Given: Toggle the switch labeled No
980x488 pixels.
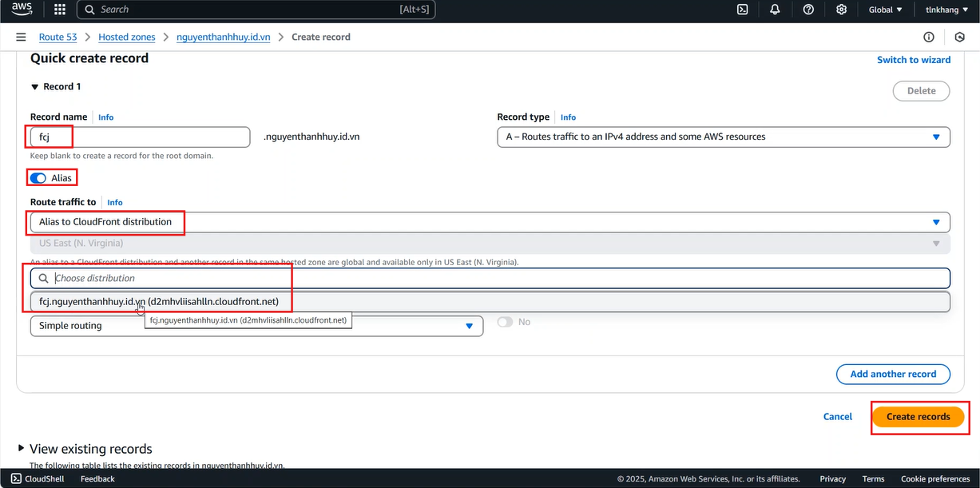Looking at the screenshot, I should coord(505,322).
